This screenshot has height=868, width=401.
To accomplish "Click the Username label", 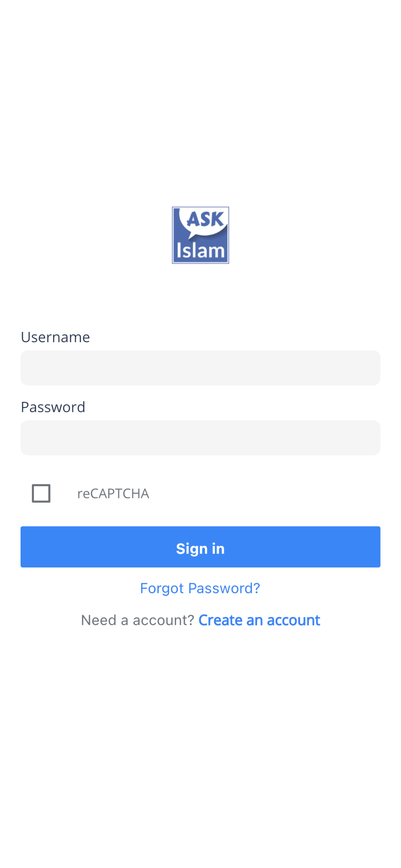I will point(55,337).
